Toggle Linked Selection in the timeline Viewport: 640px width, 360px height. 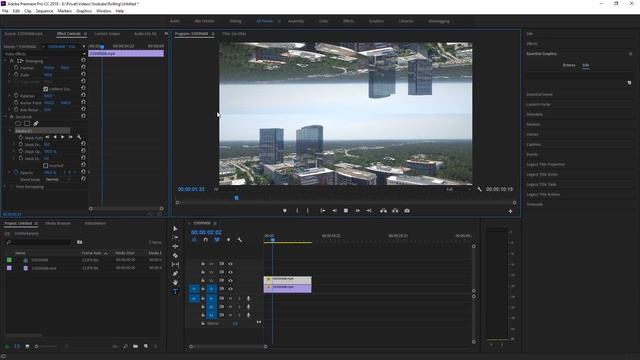click(x=217, y=240)
